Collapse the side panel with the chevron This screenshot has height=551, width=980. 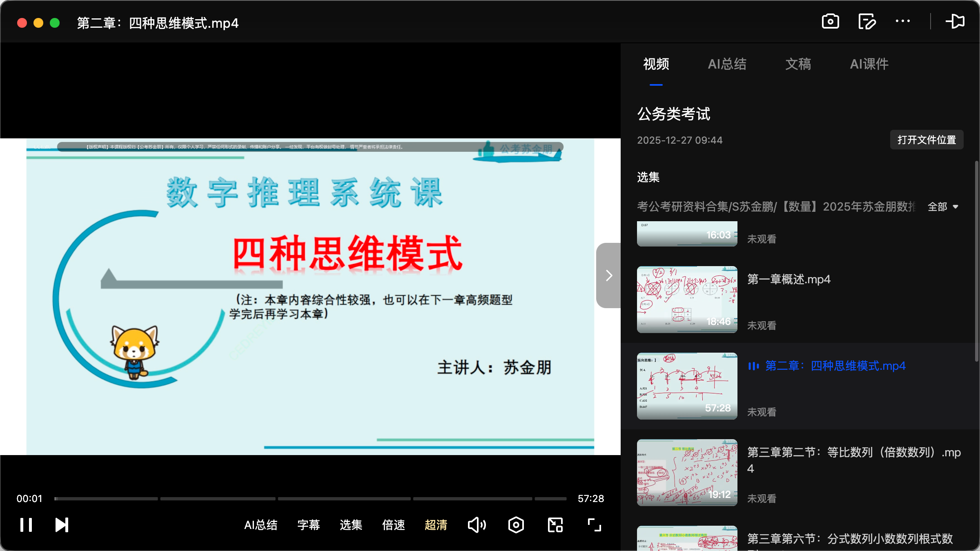coord(608,275)
